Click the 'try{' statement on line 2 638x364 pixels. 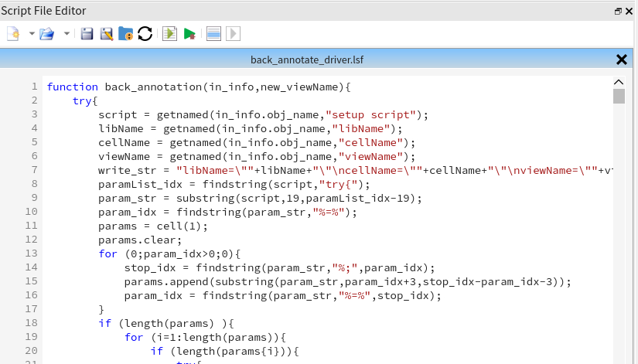click(x=85, y=101)
